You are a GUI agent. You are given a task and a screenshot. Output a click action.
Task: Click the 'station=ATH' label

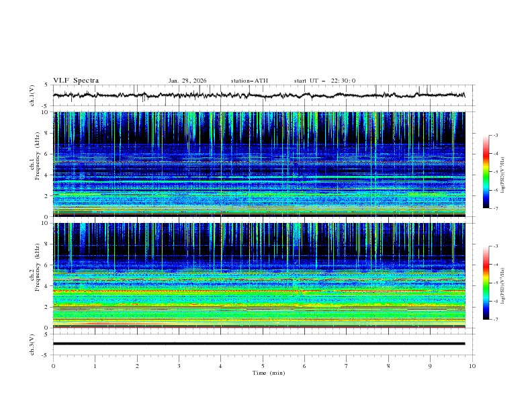pyautogui.click(x=249, y=81)
